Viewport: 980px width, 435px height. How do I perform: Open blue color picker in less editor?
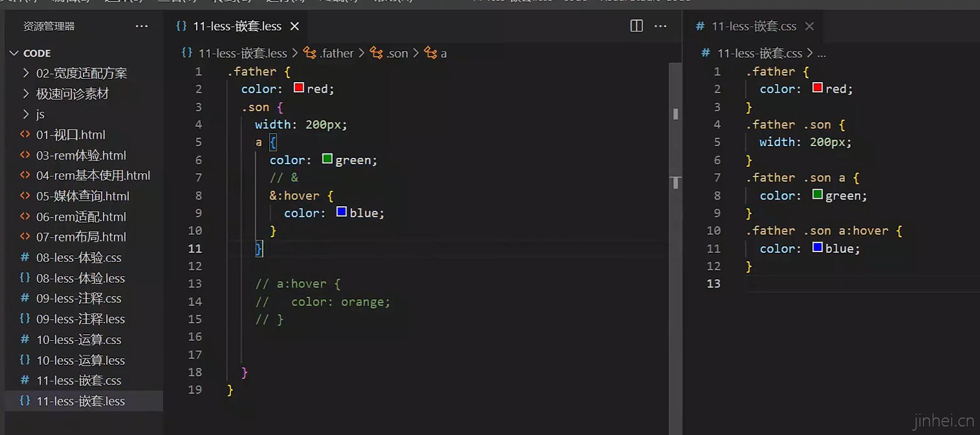click(342, 212)
